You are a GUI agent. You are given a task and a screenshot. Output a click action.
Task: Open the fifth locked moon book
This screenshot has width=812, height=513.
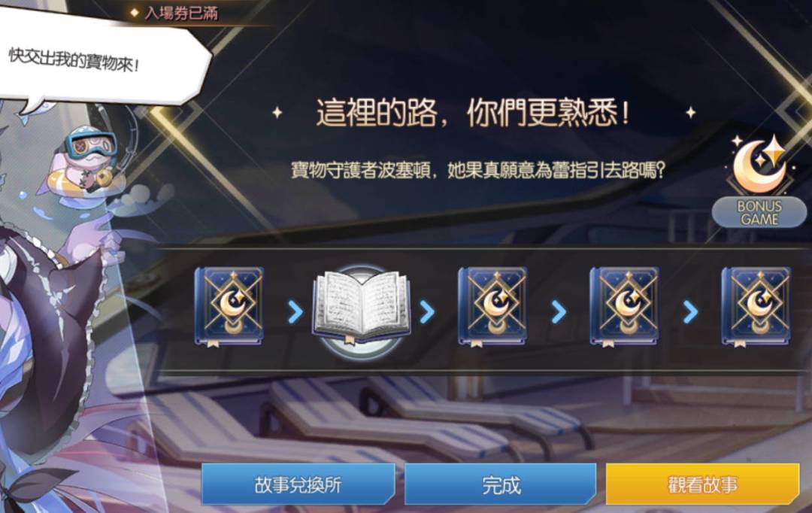coord(756,307)
